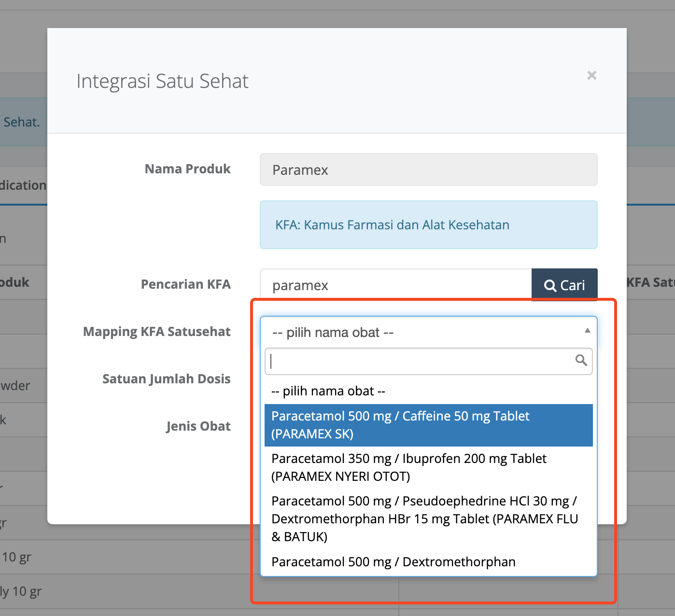This screenshot has height=616, width=675.
Task: Click the Jenis Obat label
Action: tap(198, 426)
